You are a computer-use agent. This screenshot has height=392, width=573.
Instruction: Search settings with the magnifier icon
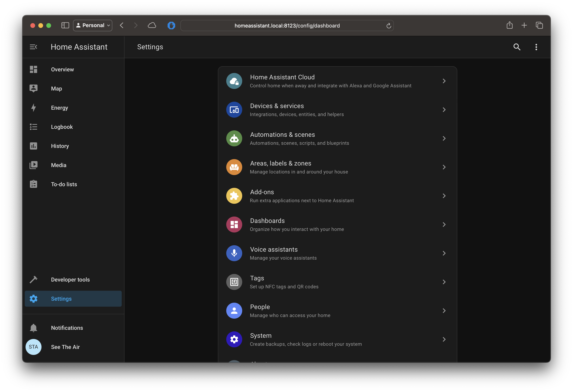click(x=517, y=47)
